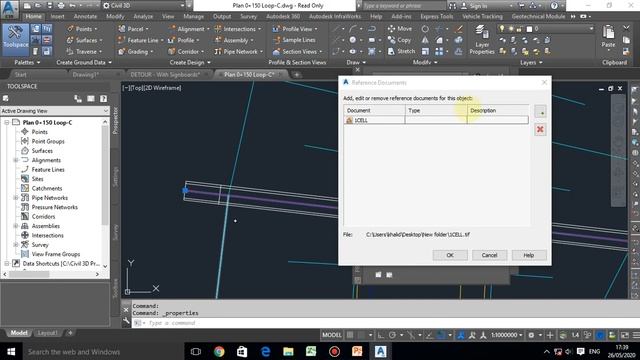The width and height of the screenshot is (640, 360).
Task: Click the new drawing tab plus button
Action: [297, 75]
